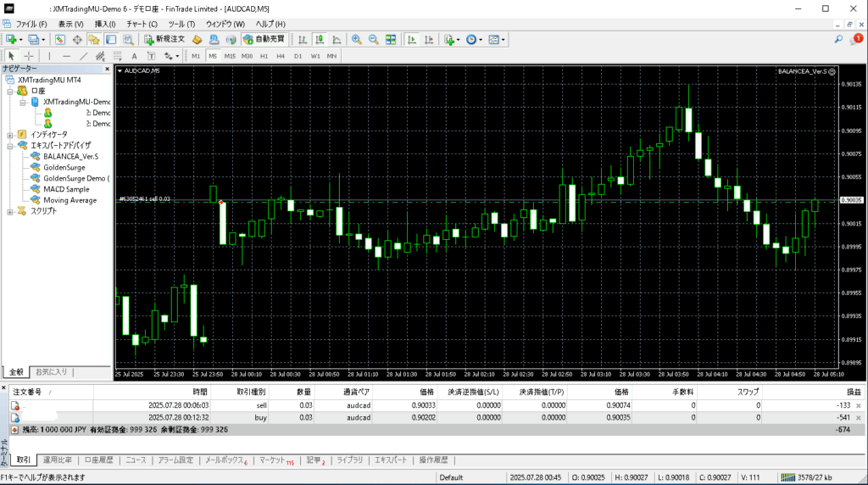Expand the スクリプト tree node
Viewport: 868px width, 485px height.
pyautogui.click(x=10, y=211)
